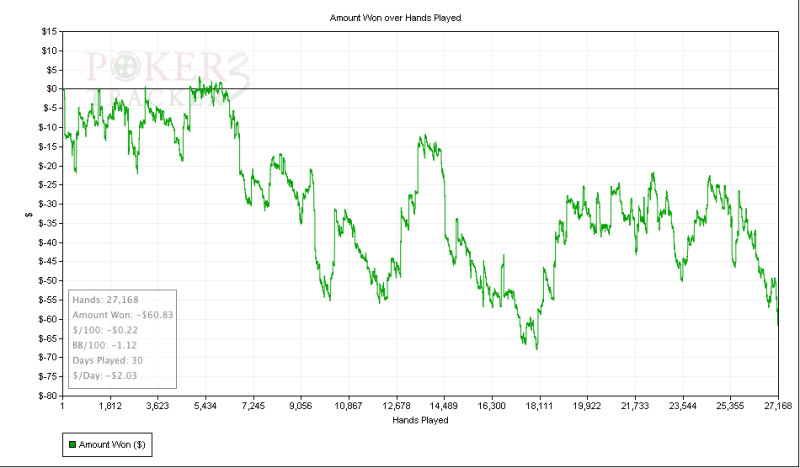
Task: Click the 'Hands: 27,168' stat line
Action: [x=105, y=300]
